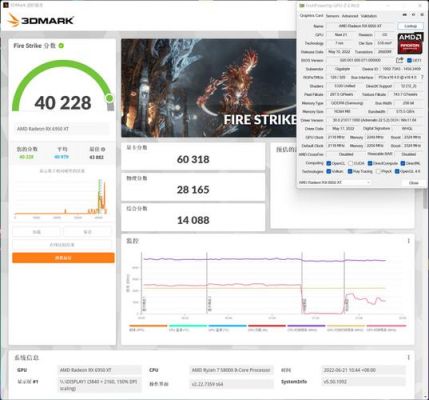This screenshot has width=429, height=400.
Task: Switch to Graphics Card tab in GPU-Z
Action: coord(311,16)
